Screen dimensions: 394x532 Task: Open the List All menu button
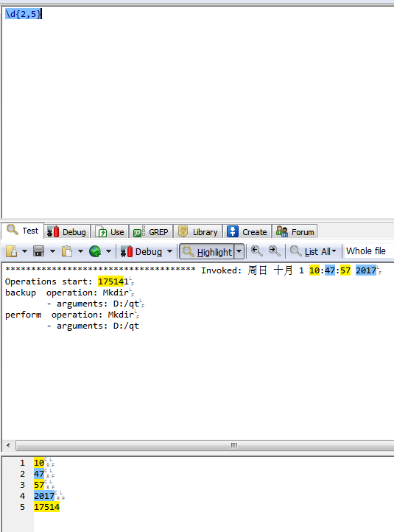click(x=313, y=251)
